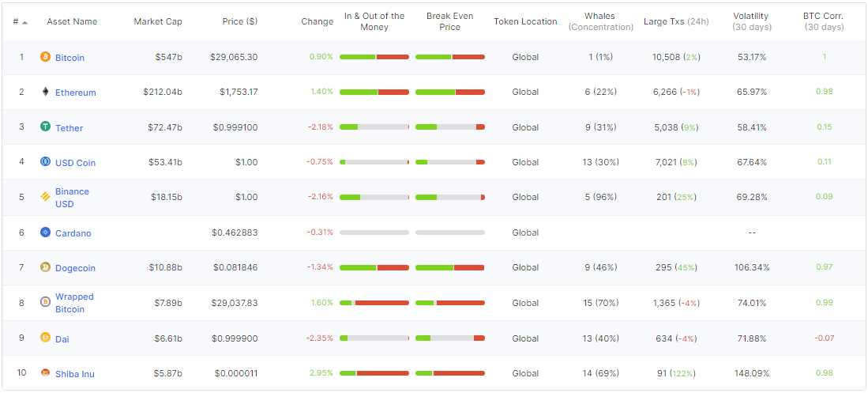The image size is (868, 393).
Task: Click Bitcoin's $547b market cap
Action: pyautogui.click(x=169, y=57)
